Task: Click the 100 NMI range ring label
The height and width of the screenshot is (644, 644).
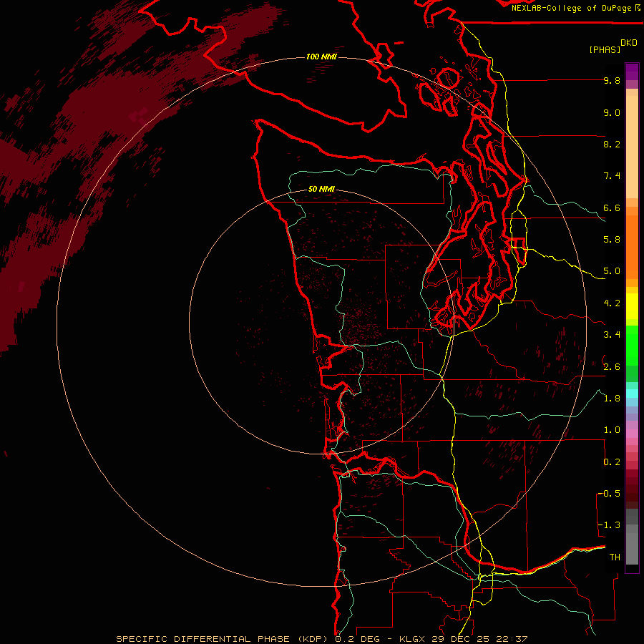Action: pos(321,57)
